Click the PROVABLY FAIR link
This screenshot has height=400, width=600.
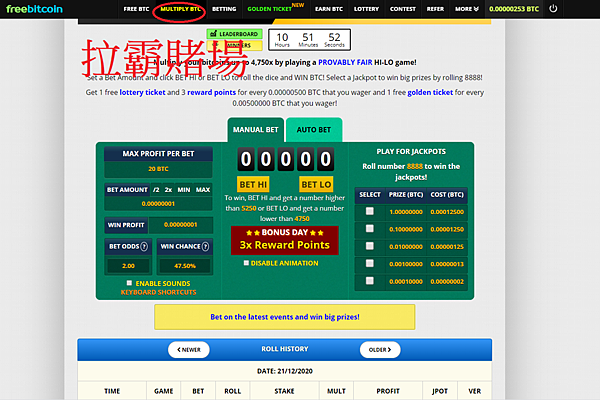[345, 62]
